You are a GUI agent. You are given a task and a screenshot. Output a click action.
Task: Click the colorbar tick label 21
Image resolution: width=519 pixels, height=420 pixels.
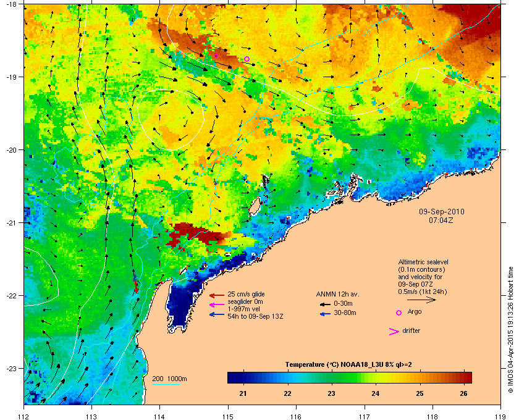(x=243, y=393)
